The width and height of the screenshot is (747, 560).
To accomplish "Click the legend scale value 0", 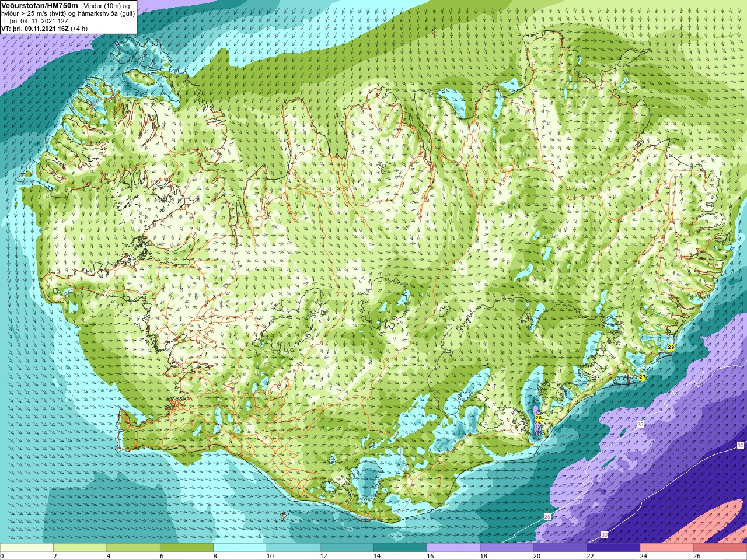I will (x=2, y=556).
